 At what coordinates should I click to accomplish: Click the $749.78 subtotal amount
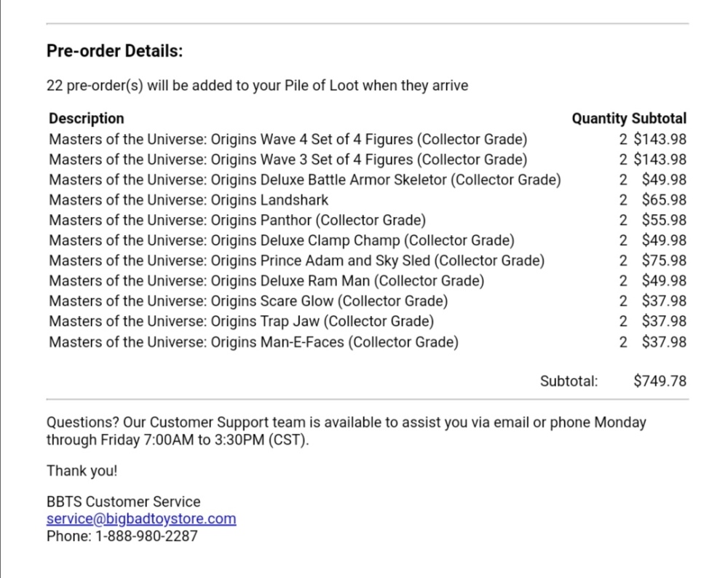660,381
